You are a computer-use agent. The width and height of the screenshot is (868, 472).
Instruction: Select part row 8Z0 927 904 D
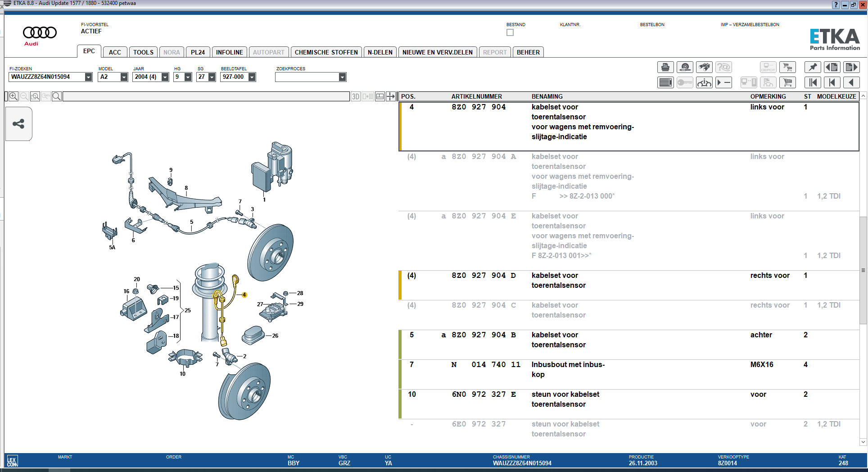coord(629,285)
